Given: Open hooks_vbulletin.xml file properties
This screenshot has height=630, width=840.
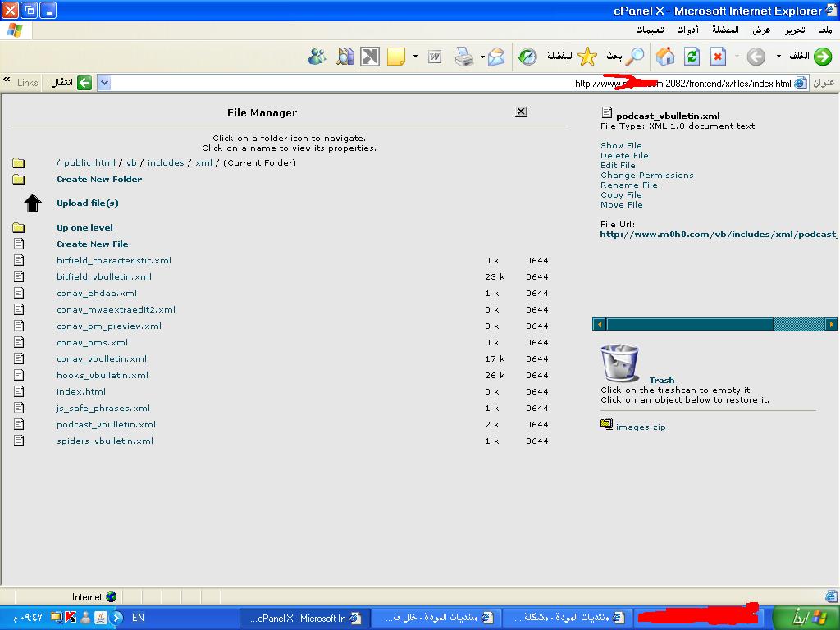Looking at the screenshot, I should [103, 375].
